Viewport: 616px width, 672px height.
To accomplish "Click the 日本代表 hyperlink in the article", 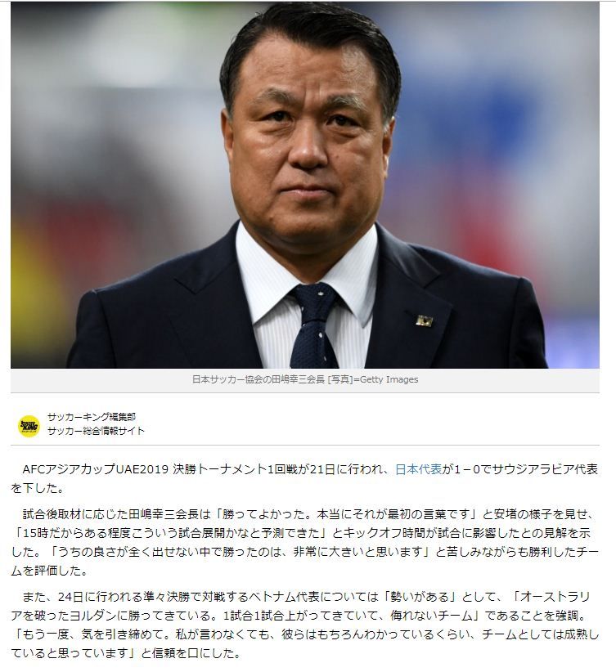I will point(418,469).
